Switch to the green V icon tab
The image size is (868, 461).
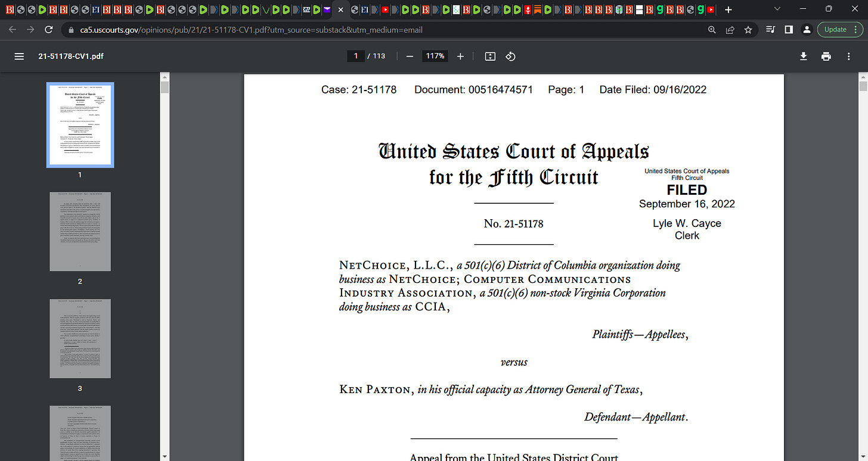coord(266,10)
